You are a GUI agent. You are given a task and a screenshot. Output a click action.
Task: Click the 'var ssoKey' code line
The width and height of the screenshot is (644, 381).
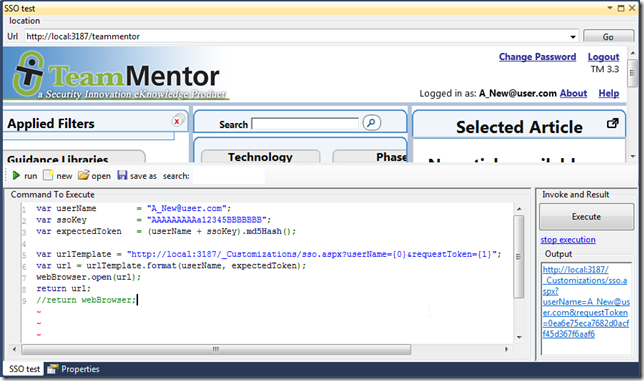153,220
